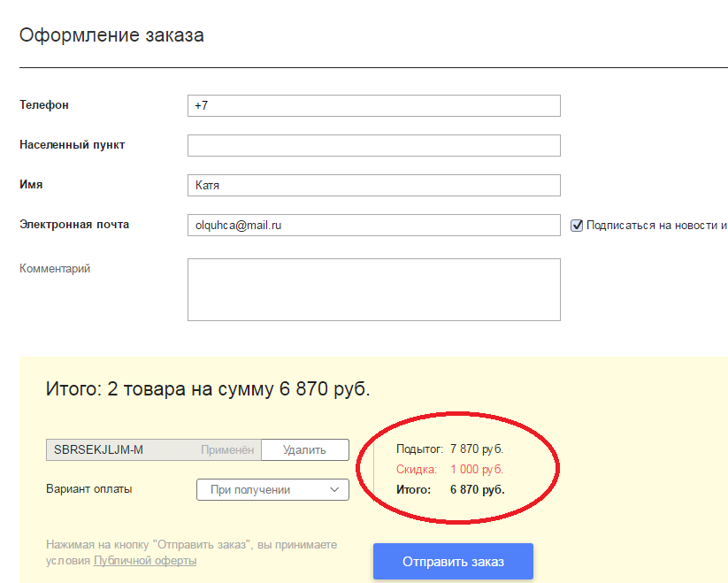Click the Применён status text

click(x=227, y=449)
